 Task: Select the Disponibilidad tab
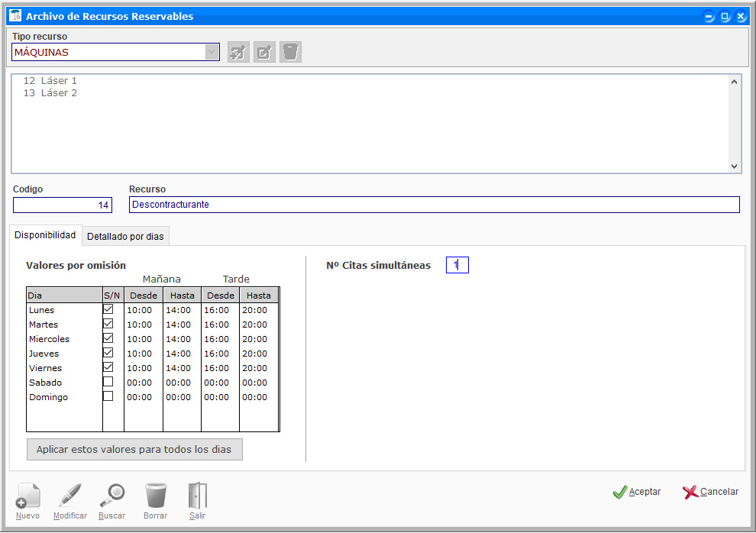(45, 234)
